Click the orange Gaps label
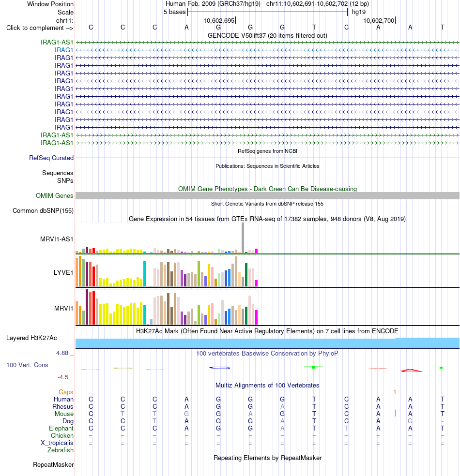This screenshot has height=476, width=460. click(x=66, y=392)
